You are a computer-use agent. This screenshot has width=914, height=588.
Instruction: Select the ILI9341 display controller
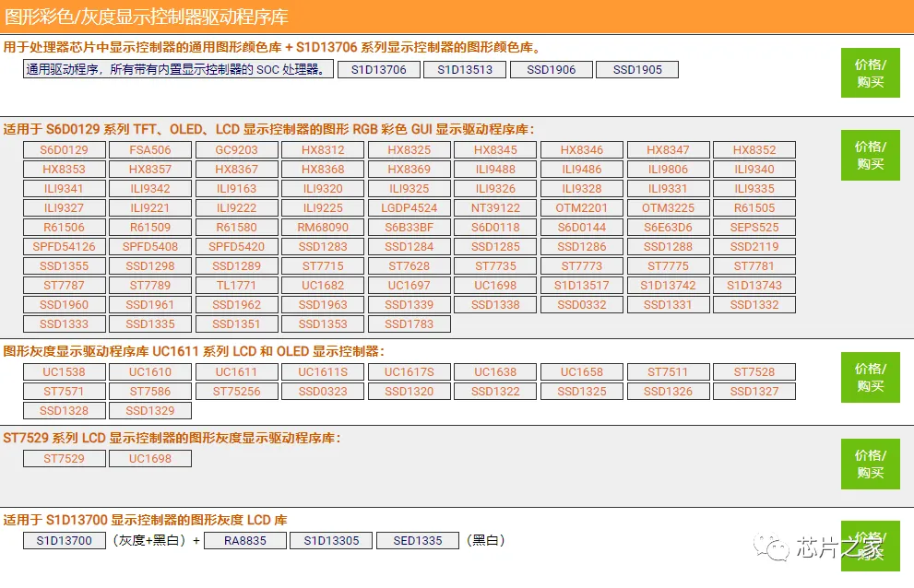pyautogui.click(x=64, y=188)
